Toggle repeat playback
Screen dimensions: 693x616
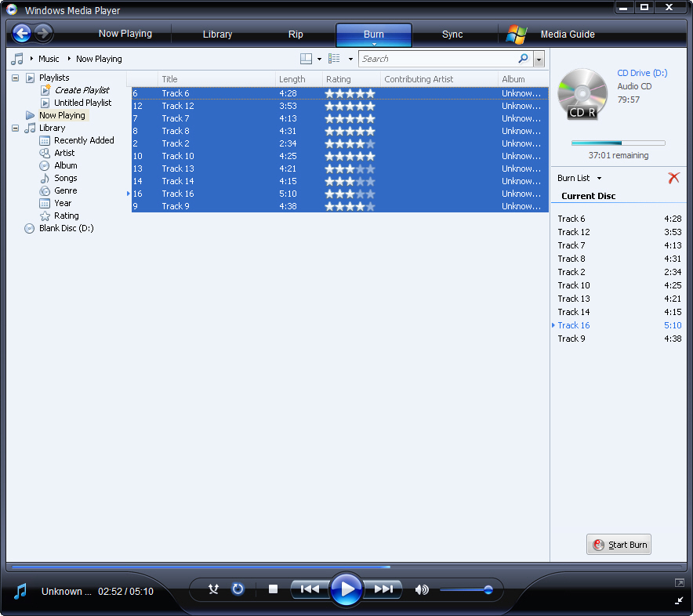[x=238, y=589]
